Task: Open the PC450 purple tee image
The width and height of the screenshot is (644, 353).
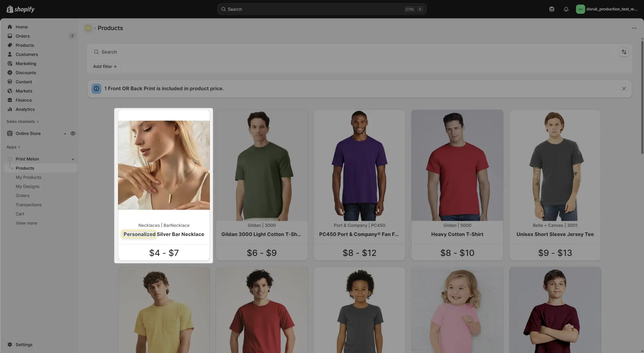Action: point(360,165)
